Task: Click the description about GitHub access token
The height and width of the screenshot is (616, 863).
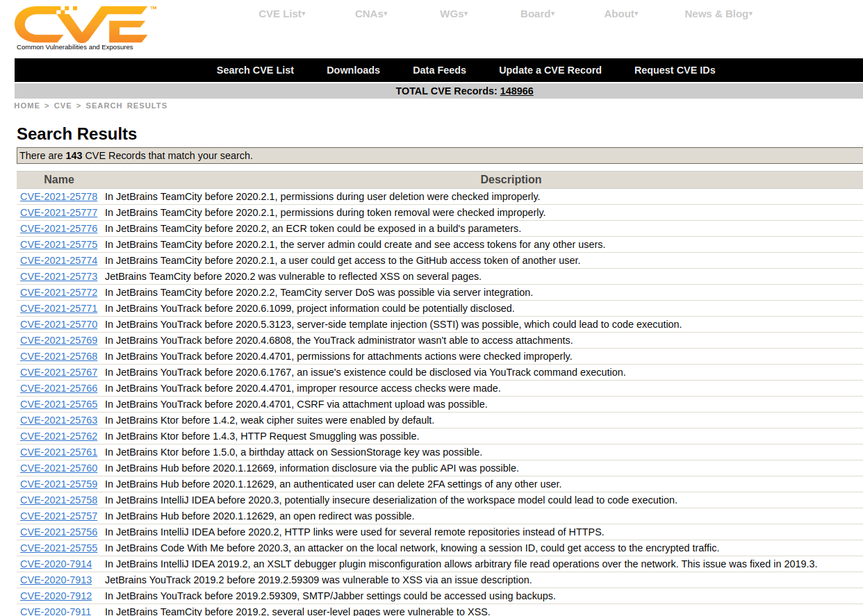Action: [343, 260]
